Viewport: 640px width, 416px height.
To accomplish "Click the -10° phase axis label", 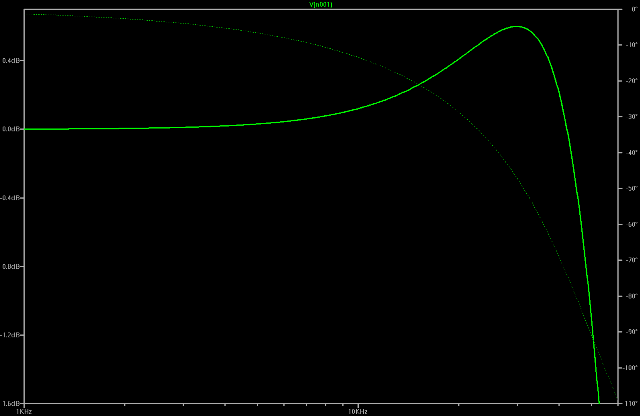I will coord(630,46).
